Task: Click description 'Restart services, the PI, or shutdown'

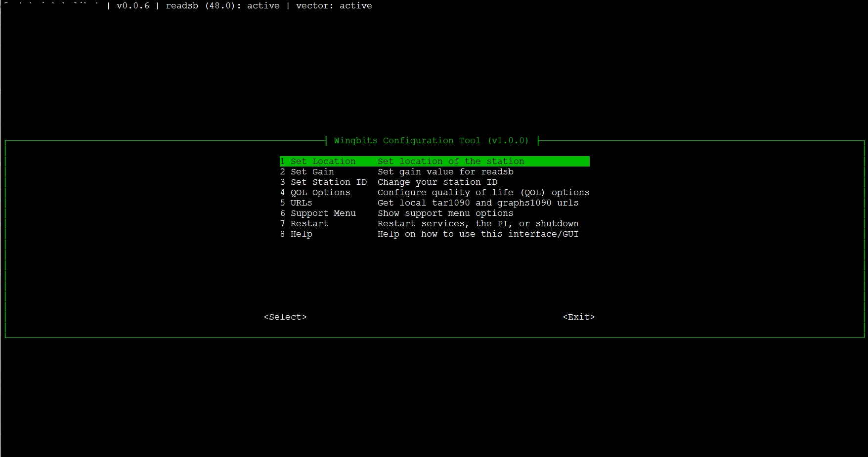Action: click(478, 224)
